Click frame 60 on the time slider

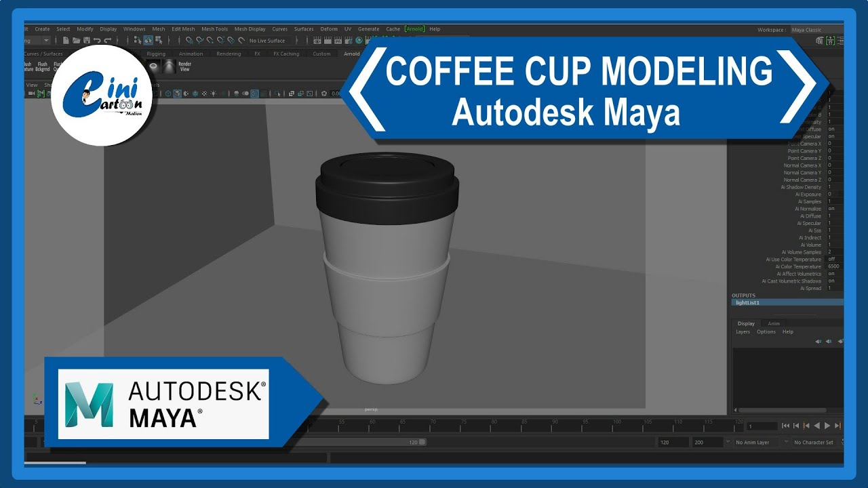tap(372, 424)
